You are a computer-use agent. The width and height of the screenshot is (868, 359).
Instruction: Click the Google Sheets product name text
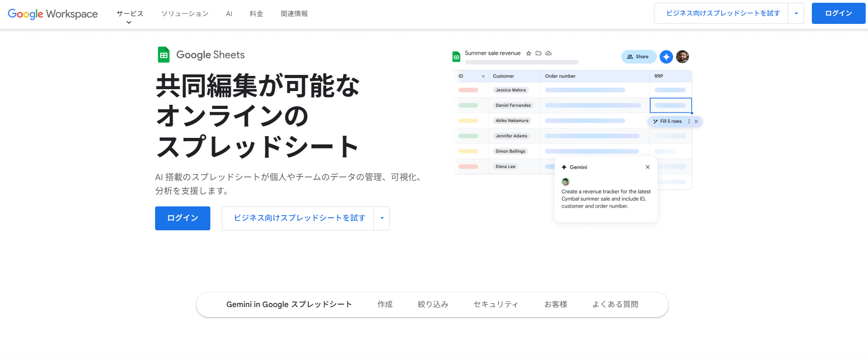(x=210, y=55)
